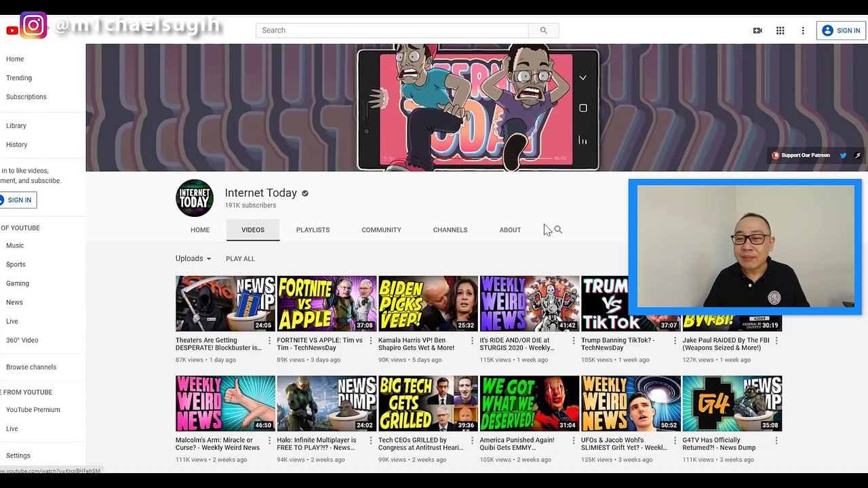The width and height of the screenshot is (868, 488).
Task: Open options menu for America Punished Again video
Action: pos(573,440)
